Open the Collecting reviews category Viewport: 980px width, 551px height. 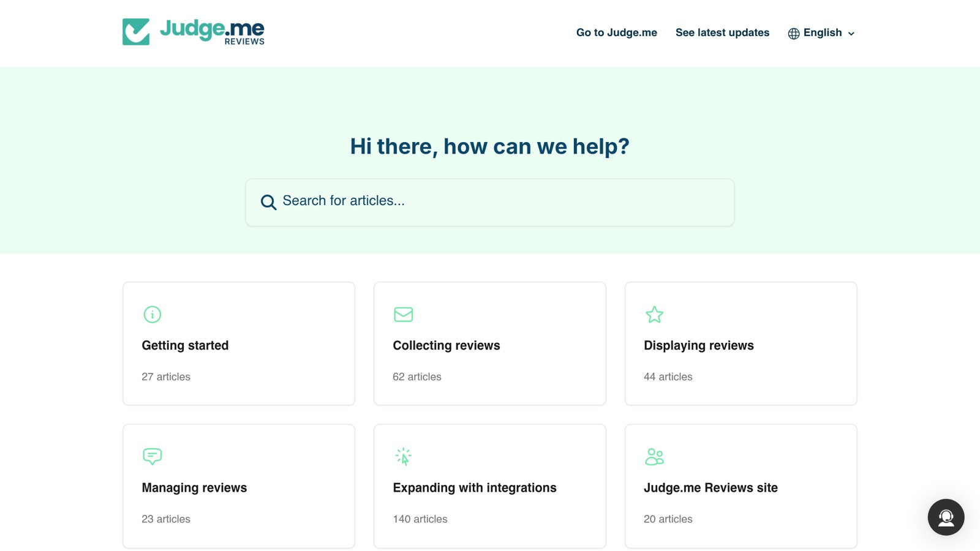(x=490, y=343)
